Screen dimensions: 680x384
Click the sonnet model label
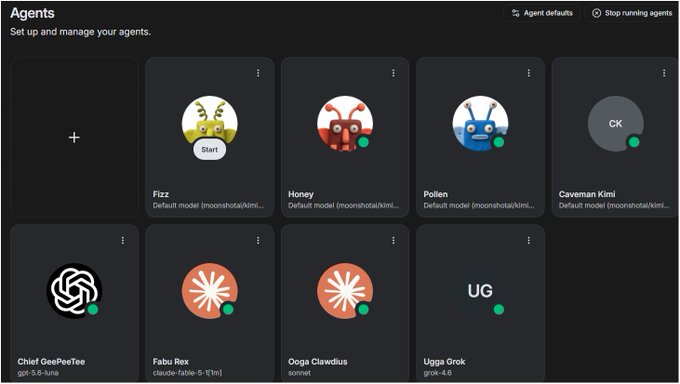click(x=300, y=373)
